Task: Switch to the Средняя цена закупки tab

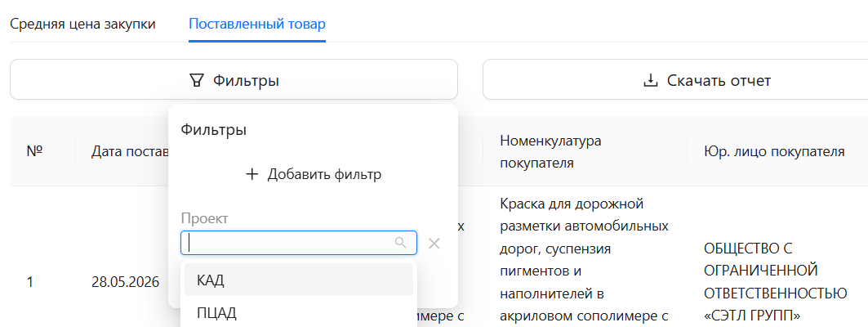Action: coord(83,25)
